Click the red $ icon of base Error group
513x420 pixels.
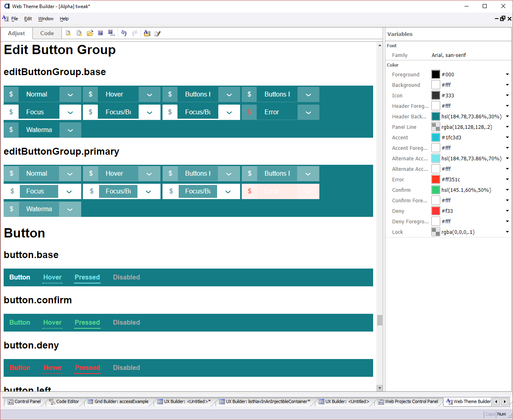pyautogui.click(x=249, y=112)
